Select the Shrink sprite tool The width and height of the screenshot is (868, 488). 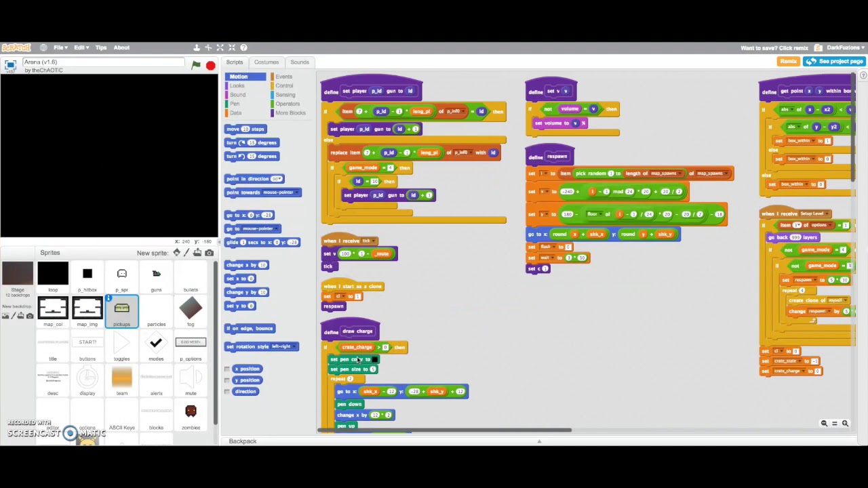pyautogui.click(x=231, y=47)
